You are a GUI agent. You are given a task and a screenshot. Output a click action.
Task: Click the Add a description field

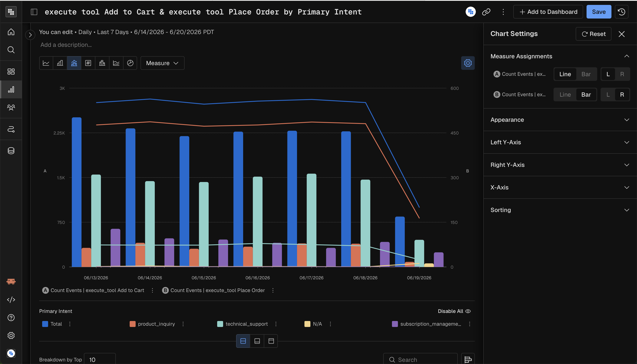tap(66, 45)
